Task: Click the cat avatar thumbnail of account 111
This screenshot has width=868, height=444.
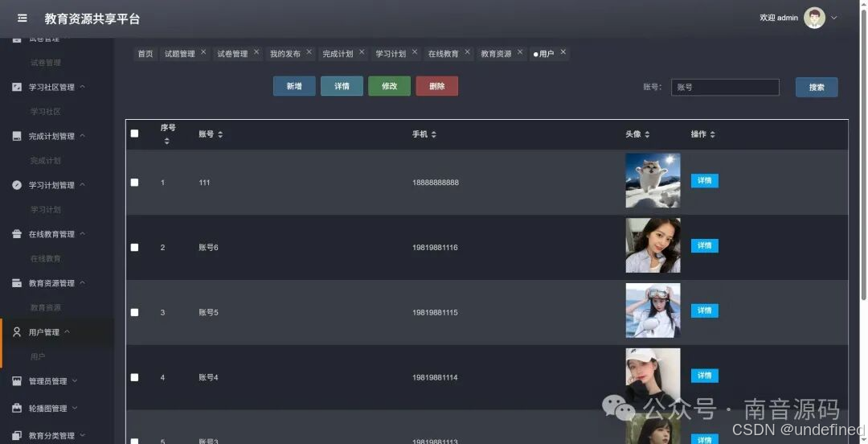Action: [653, 181]
